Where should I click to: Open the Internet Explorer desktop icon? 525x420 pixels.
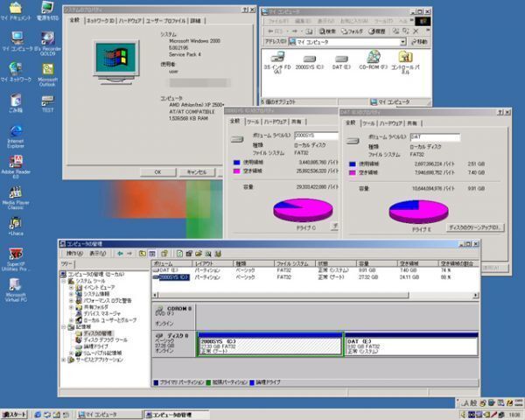(14, 131)
